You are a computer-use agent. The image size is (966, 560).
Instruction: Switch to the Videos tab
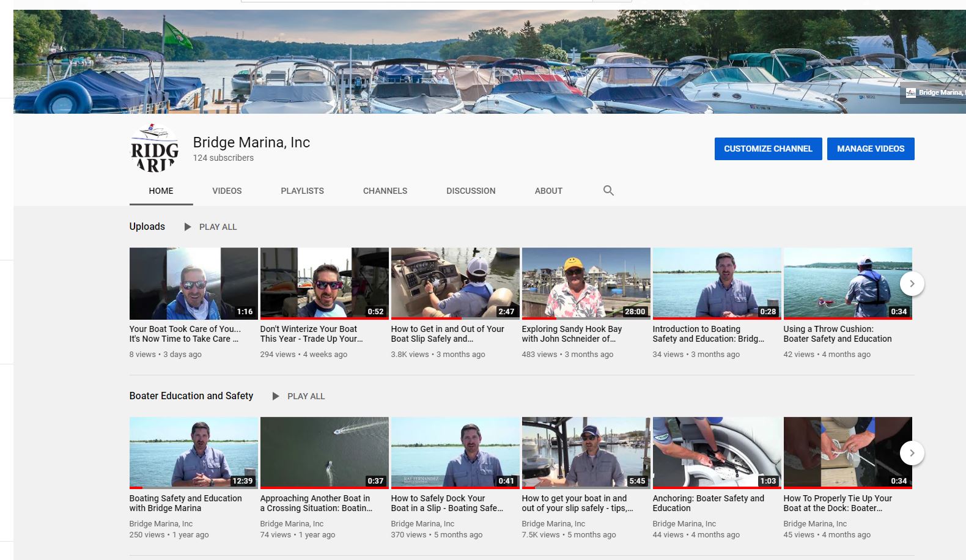[x=227, y=191]
